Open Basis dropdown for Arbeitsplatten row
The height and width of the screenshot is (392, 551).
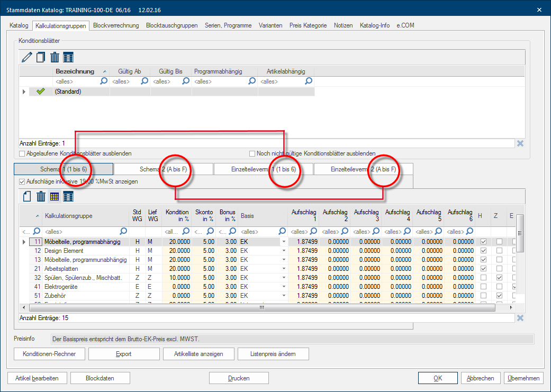click(284, 269)
